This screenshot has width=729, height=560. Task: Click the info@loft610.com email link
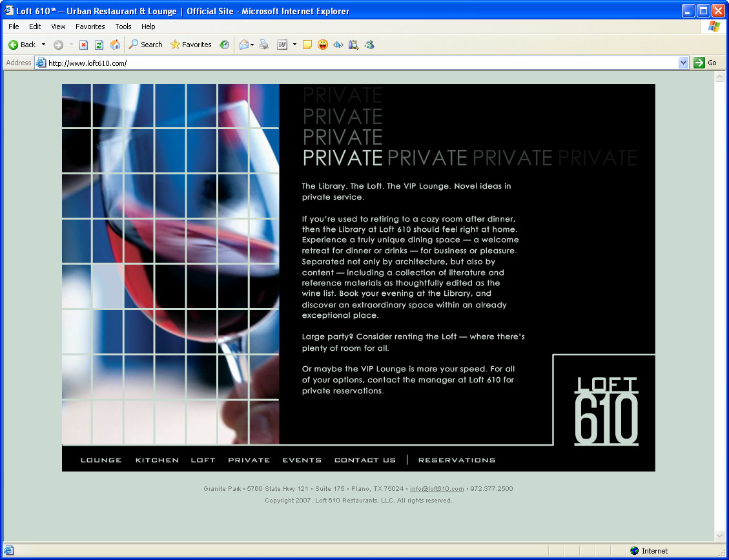point(436,489)
